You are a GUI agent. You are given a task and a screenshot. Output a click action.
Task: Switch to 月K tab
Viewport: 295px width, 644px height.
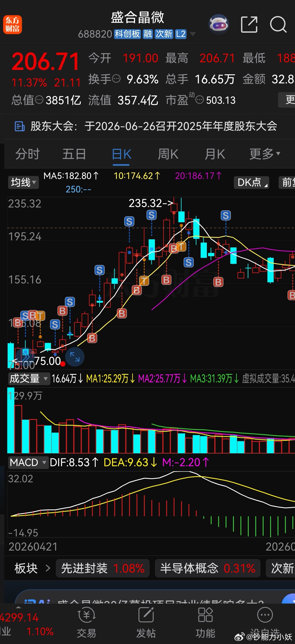click(215, 154)
